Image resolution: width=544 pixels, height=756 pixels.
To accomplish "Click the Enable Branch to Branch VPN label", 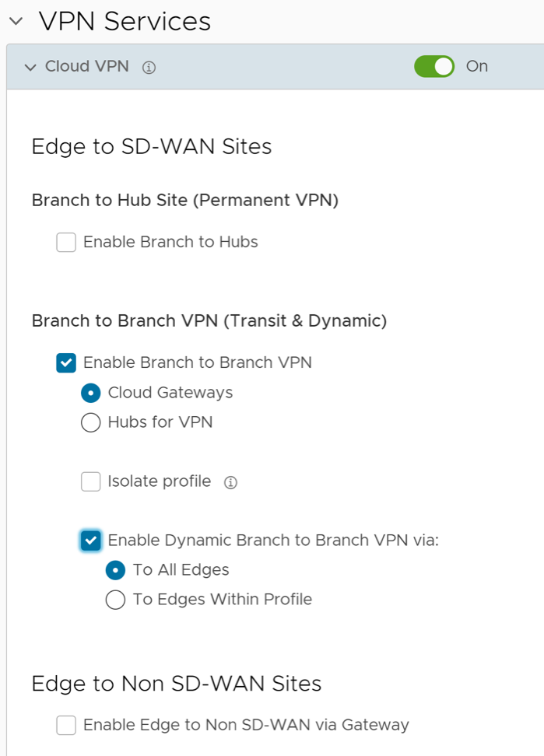I will pos(197,363).
